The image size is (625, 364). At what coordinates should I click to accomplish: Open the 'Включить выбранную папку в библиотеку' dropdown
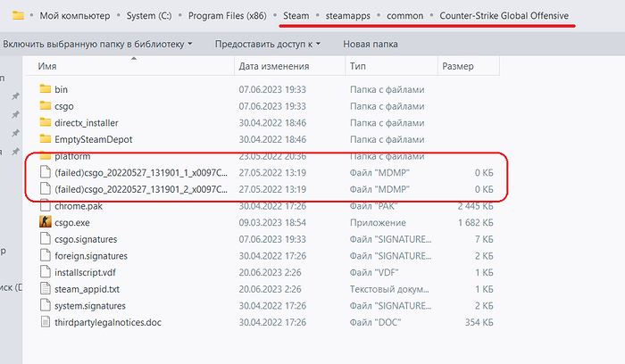pos(97,44)
